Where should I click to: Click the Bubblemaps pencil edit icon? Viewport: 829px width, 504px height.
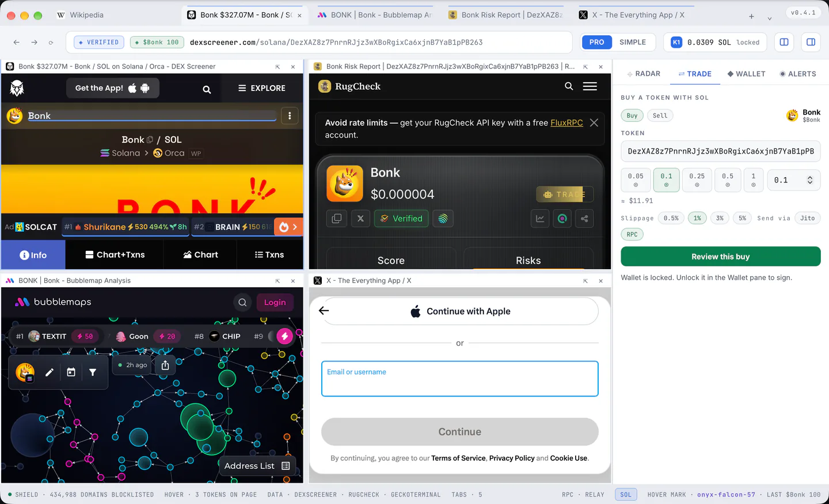click(50, 372)
